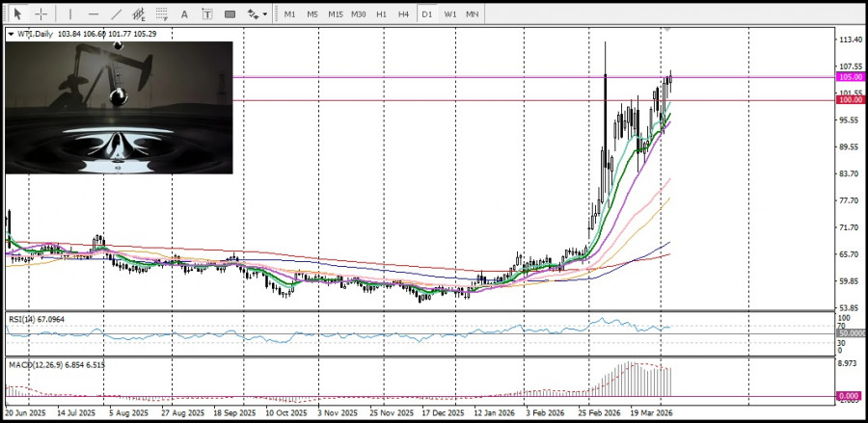The height and width of the screenshot is (423, 868).
Task: Select the Text (A) tool
Action: coord(185,14)
